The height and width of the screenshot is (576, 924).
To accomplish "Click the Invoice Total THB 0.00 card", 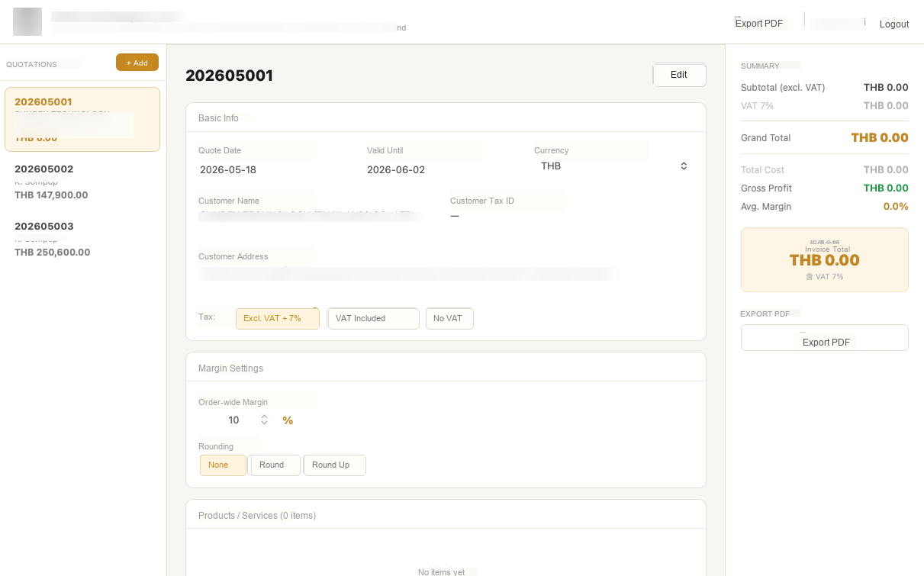I will [x=825, y=259].
